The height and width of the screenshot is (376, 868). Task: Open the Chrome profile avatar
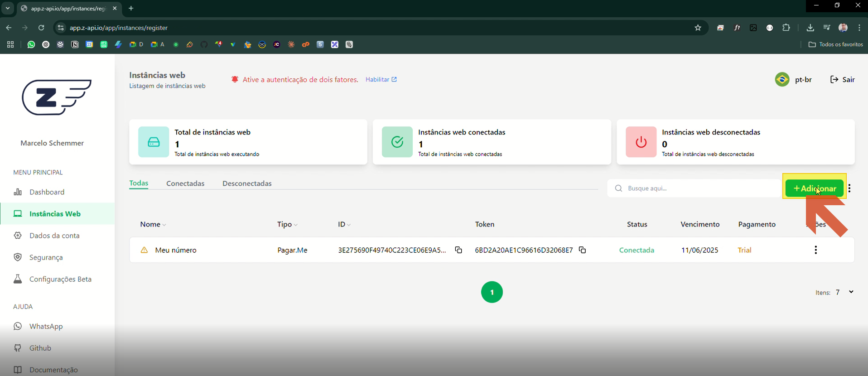point(843,28)
